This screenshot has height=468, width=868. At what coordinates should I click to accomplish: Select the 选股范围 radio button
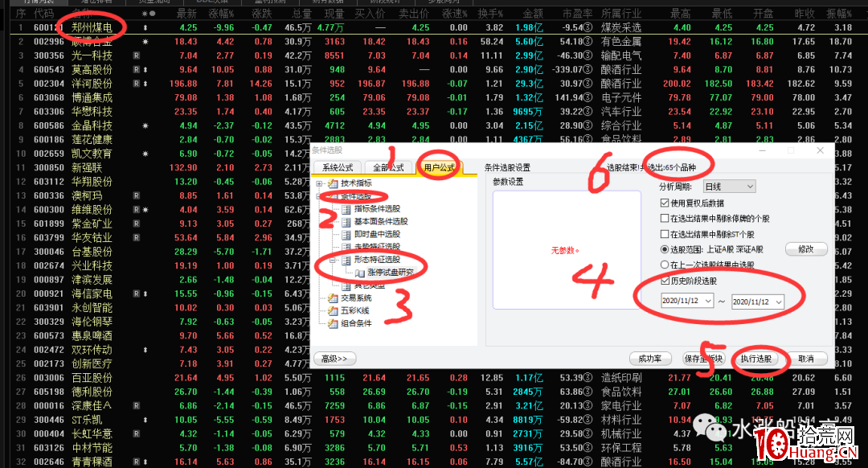pyautogui.click(x=665, y=250)
